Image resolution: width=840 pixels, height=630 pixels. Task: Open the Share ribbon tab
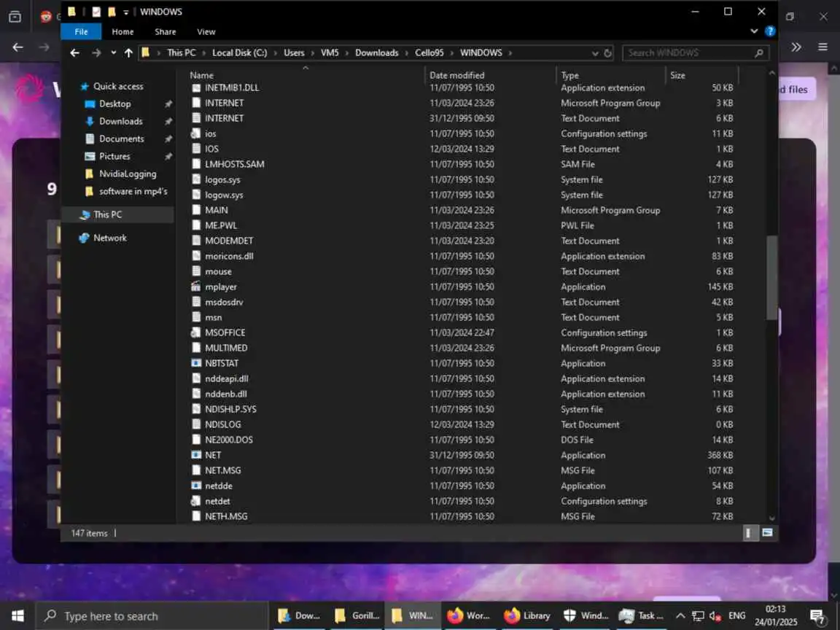[165, 31]
